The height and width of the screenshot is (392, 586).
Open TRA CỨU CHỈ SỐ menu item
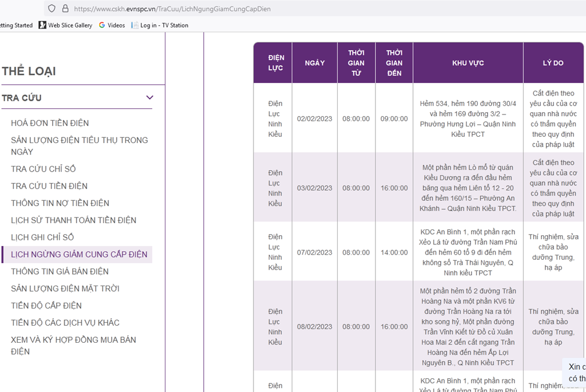coord(43,169)
